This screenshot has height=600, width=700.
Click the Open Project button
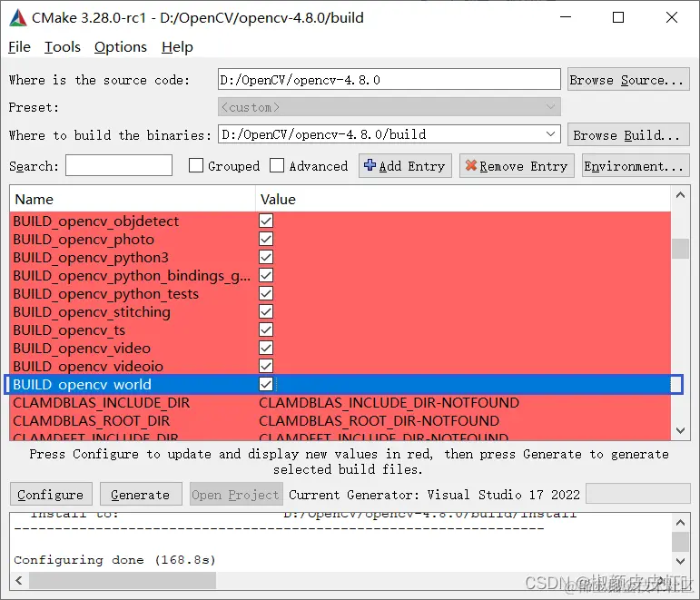coord(236,494)
